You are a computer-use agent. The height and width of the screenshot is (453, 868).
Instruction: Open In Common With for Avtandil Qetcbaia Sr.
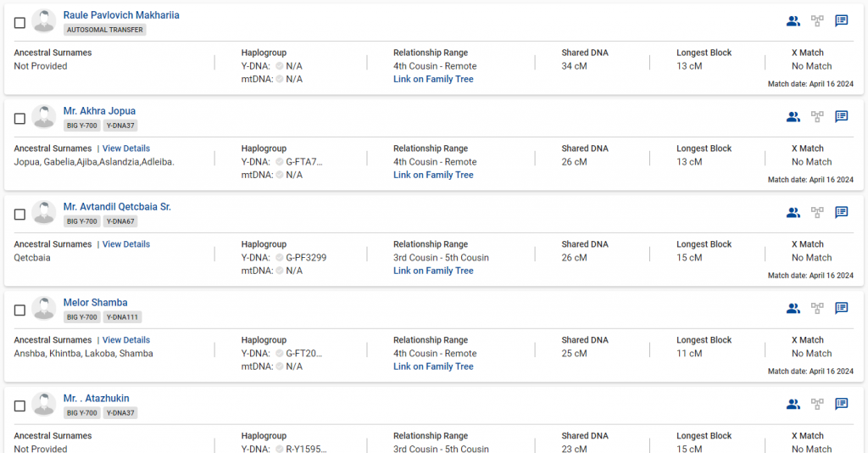pos(793,213)
